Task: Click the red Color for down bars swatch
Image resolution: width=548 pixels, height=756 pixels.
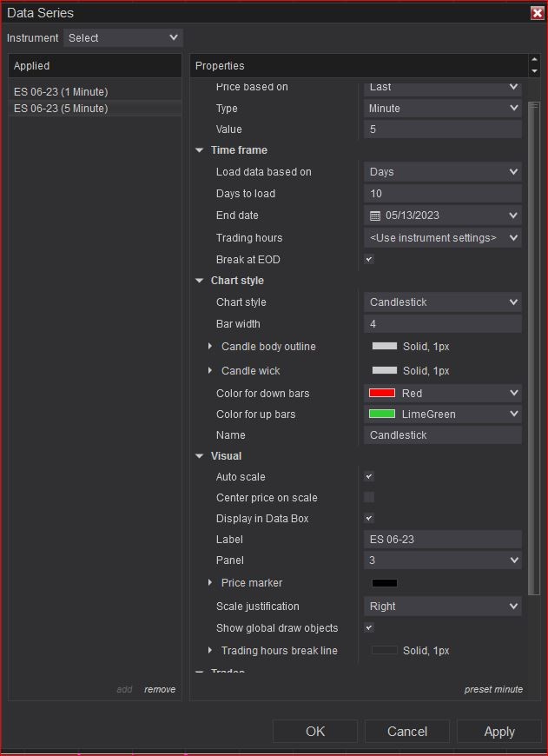Action: [x=382, y=394]
